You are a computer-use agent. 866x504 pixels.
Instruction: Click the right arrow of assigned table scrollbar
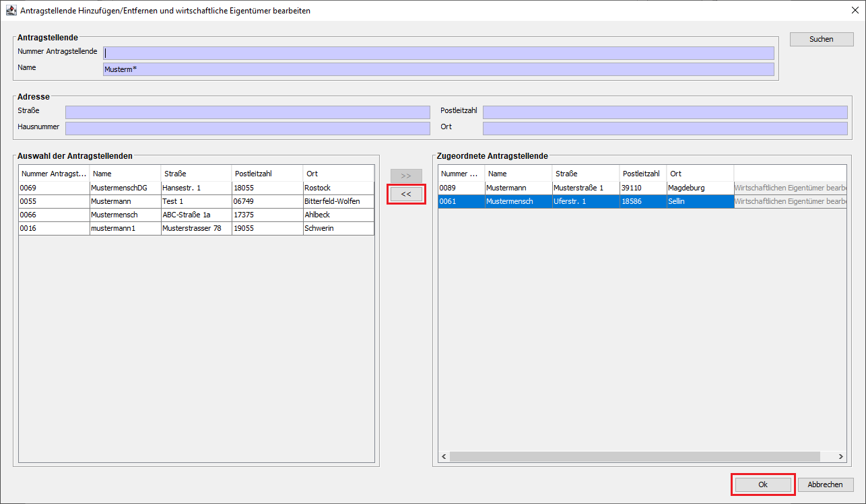[841, 457]
